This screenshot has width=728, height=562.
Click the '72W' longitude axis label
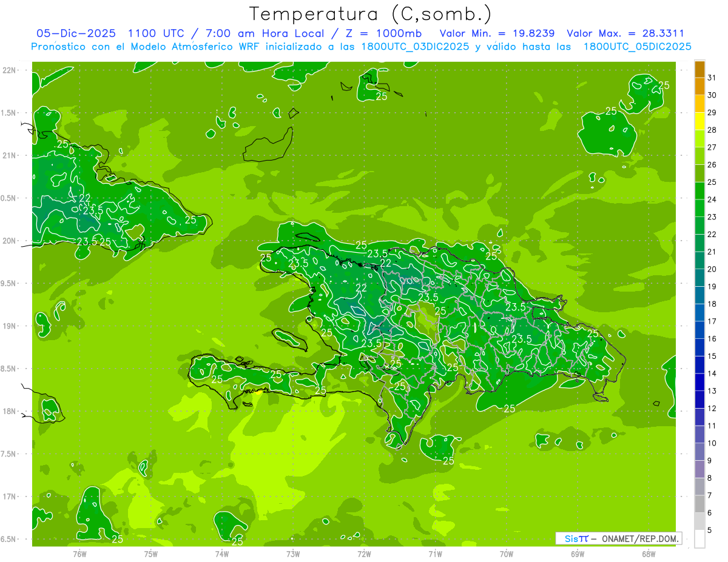364,554
